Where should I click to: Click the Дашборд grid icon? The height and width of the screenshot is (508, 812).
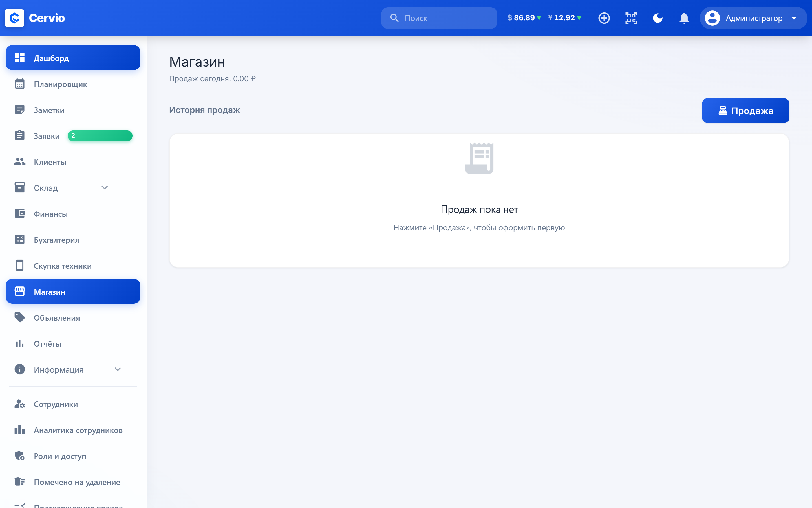pyautogui.click(x=19, y=58)
